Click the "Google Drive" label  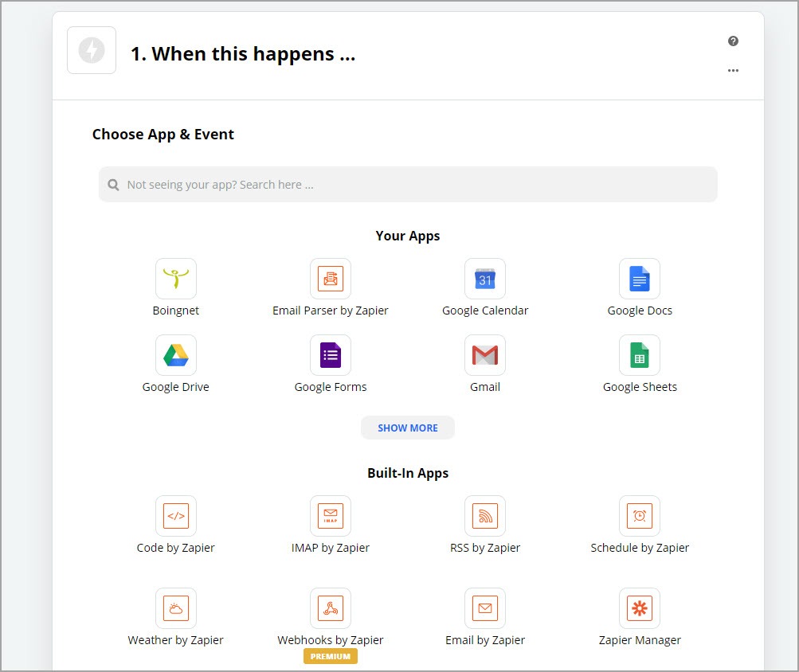176,387
